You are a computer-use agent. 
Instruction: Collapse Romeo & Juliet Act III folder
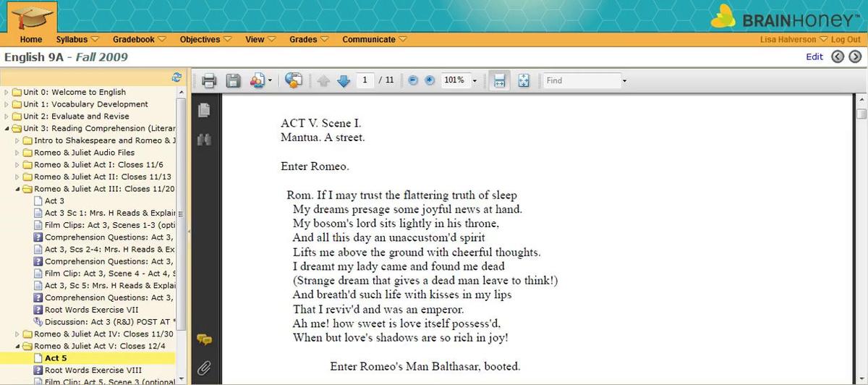pos(17,189)
